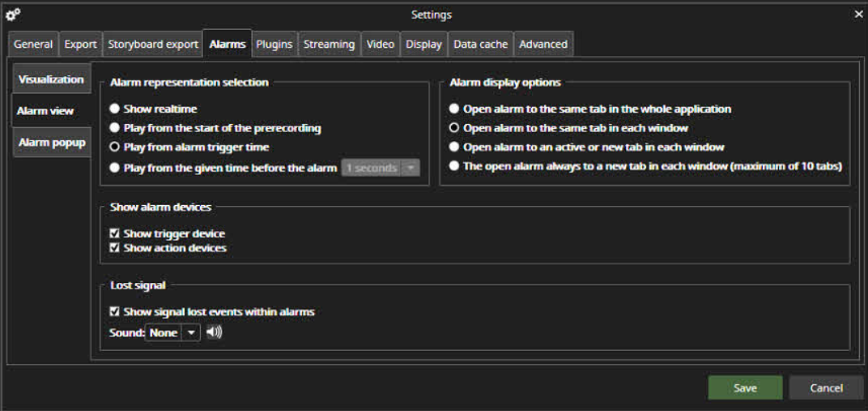
Task: Disable Show signal lost events within alarms
Action: point(115,311)
